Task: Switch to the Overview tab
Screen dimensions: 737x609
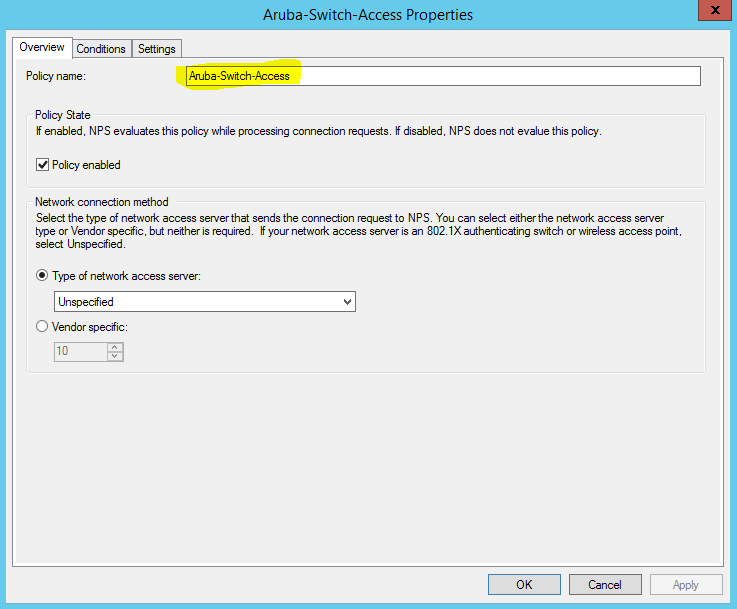Action: point(42,47)
